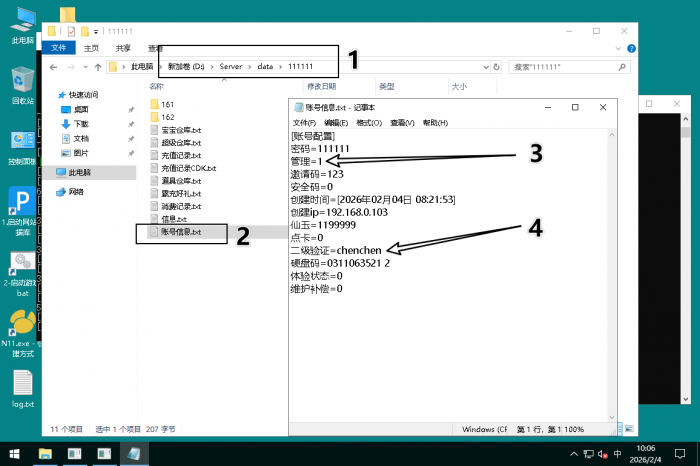
Task: Select file 宝宝仓库.txt
Action: [x=176, y=130]
